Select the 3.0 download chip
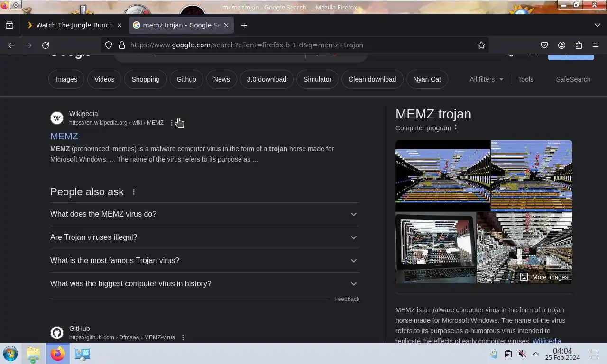The image size is (607, 364). 267,79
